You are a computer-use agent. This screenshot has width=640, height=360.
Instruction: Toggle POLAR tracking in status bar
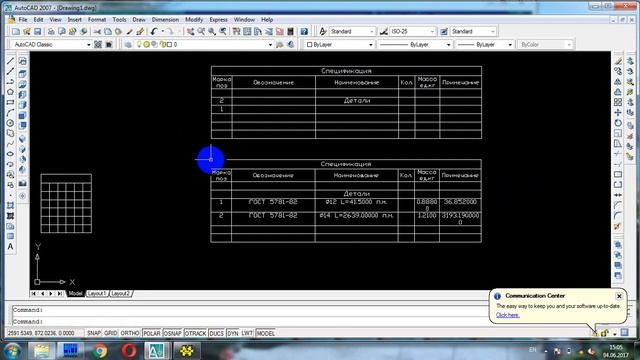pos(152,333)
